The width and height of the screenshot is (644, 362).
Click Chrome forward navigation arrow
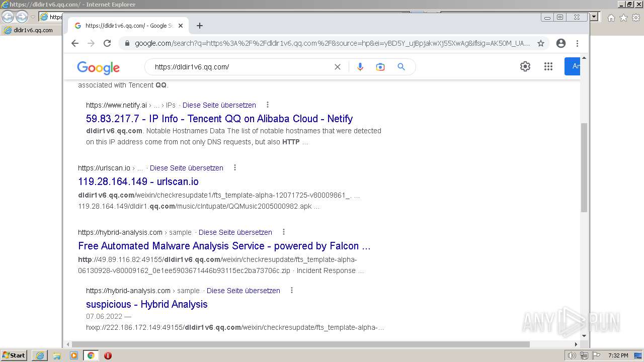pyautogui.click(x=91, y=43)
